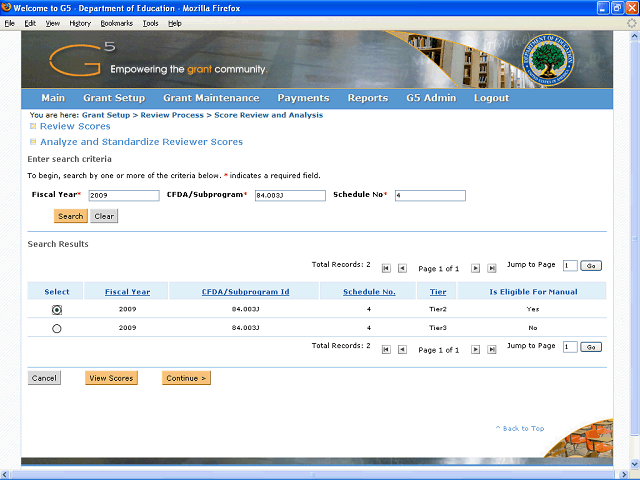Go to previous page in bottom pagination
The width and height of the screenshot is (640, 480).
(x=402, y=349)
